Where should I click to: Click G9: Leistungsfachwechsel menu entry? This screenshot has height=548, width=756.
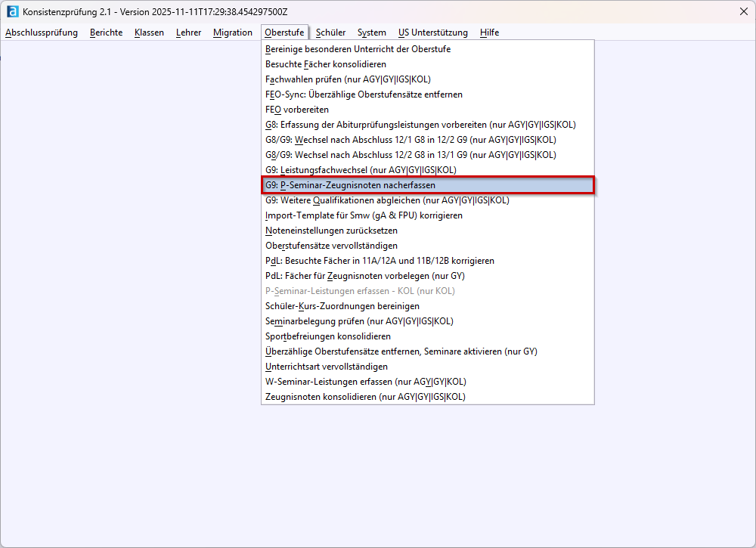(x=361, y=170)
